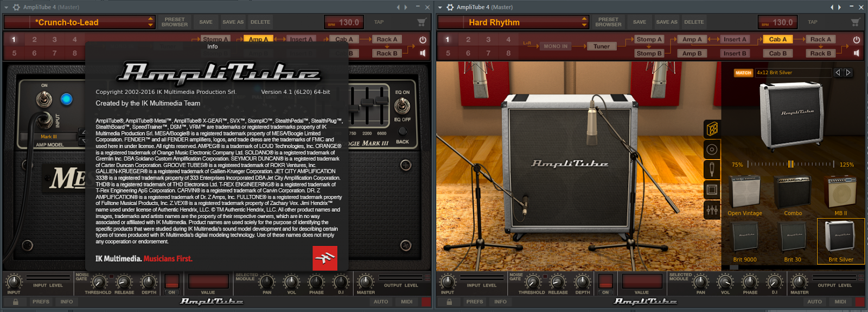Toggle the EQ ON/OFF switch on amp
868x312 pixels.
pyautogui.click(x=402, y=105)
